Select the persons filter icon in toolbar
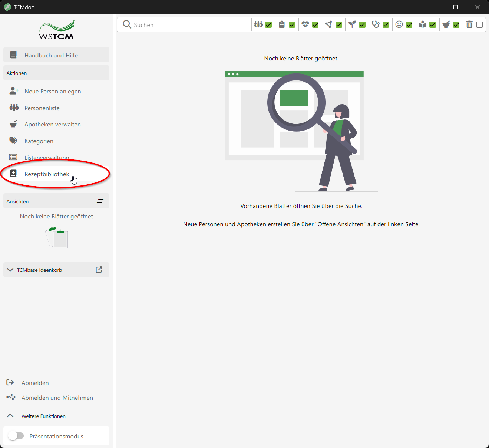The height and width of the screenshot is (448, 489). tap(258, 24)
